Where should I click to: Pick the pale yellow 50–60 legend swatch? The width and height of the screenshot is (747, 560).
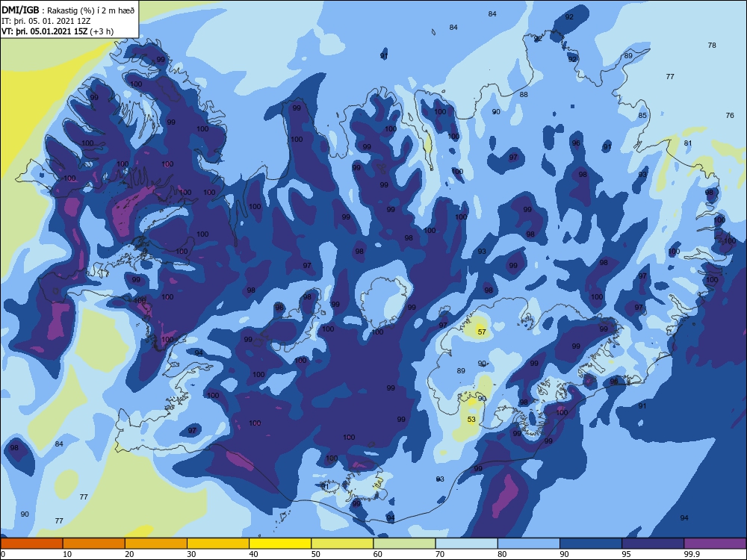coord(342,544)
